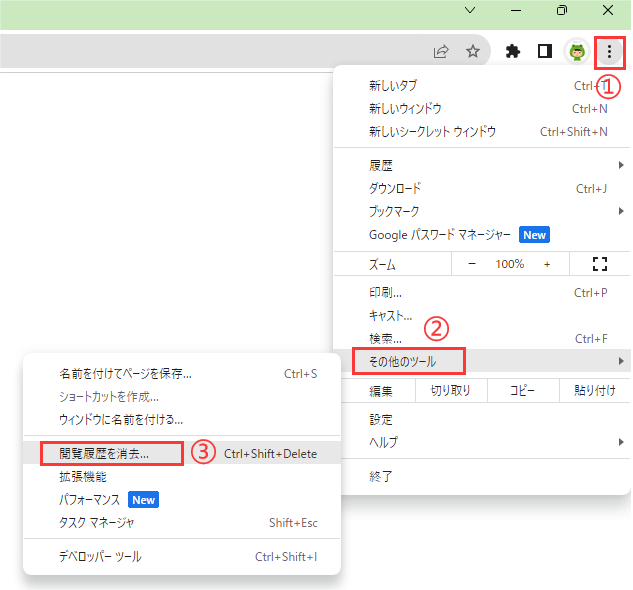Open 新しいシークレット ウィンドウ
The width and height of the screenshot is (633, 590).
coord(482,132)
